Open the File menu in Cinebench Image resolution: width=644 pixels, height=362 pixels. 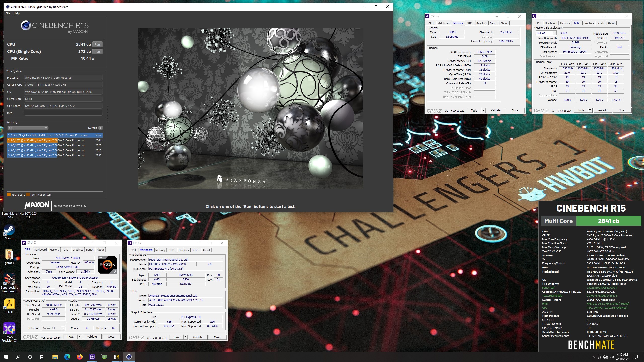pos(8,13)
